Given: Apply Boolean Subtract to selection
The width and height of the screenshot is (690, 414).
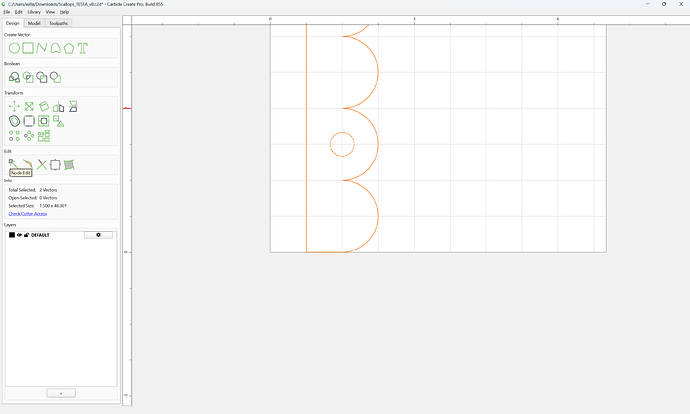Looking at the screenshot, I should click(42, 77).
